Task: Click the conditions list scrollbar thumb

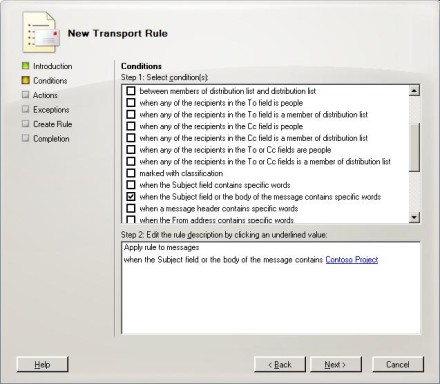Action: click(x=414, y=147)
